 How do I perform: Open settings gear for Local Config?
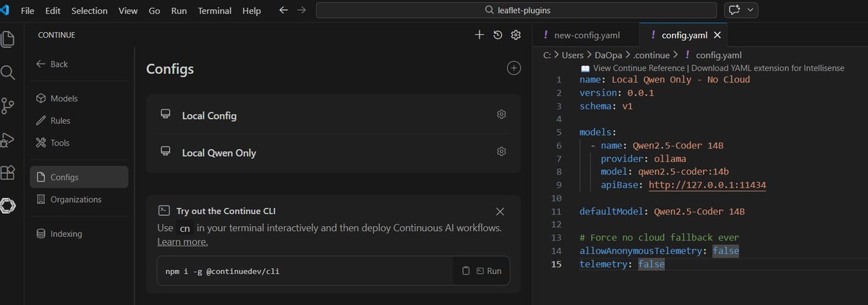tap(501, 114)
